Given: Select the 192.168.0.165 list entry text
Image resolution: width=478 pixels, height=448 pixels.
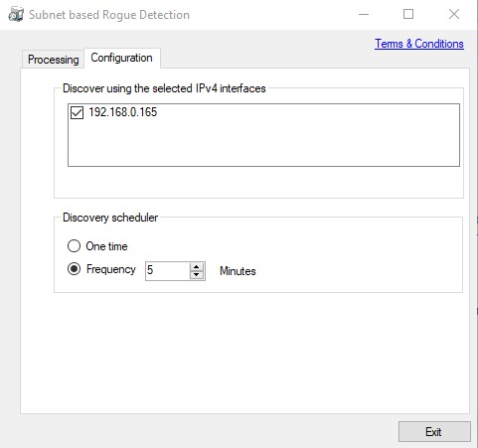Looking at the screenshot, I should tap(122, 112).
